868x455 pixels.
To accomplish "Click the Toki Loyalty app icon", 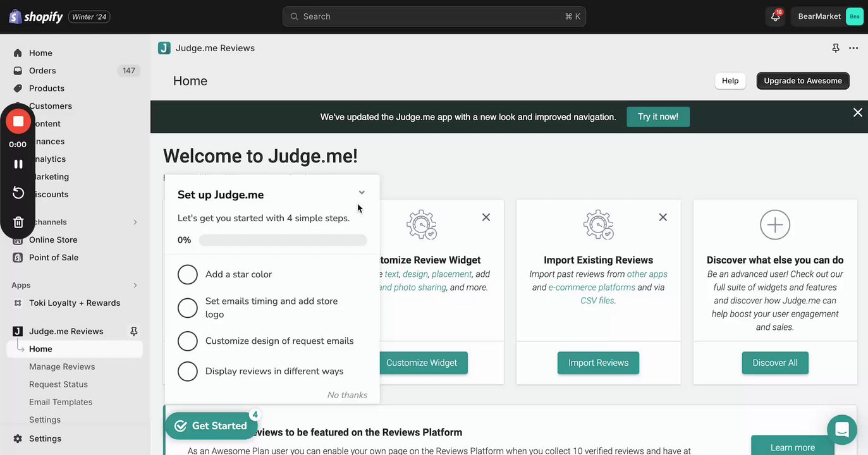I will [x=18, y=303].
